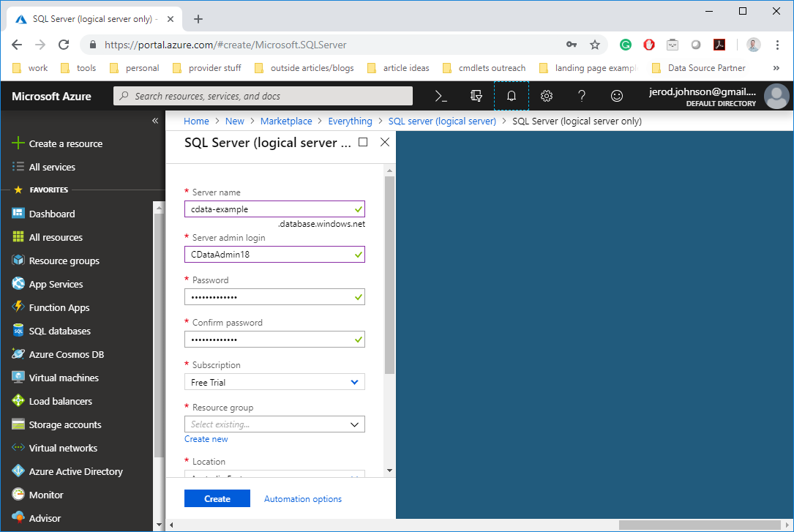The width and height of the screenshot is (794, 532).
Task: Click the blade form vertical scrollbar
Action: click(x=389, y=275)
